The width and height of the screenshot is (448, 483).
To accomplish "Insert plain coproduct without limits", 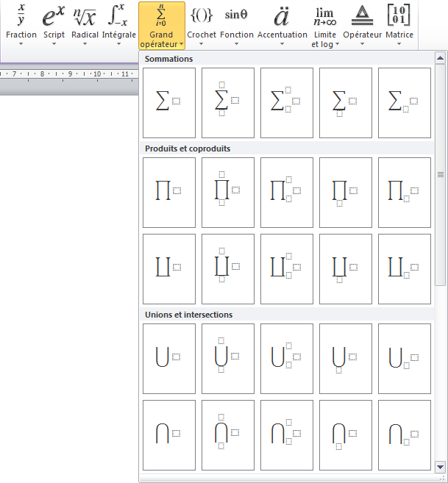I will (x=169, y=269).
